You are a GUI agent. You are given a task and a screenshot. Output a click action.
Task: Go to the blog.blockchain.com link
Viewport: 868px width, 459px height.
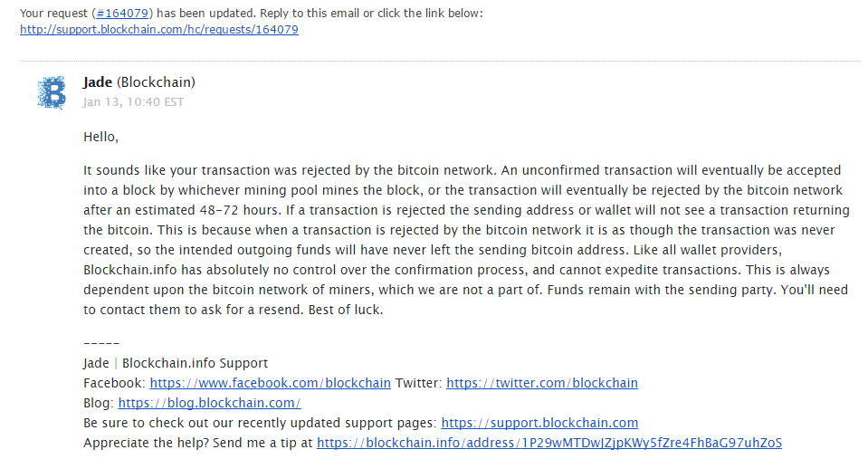(209, 403)
